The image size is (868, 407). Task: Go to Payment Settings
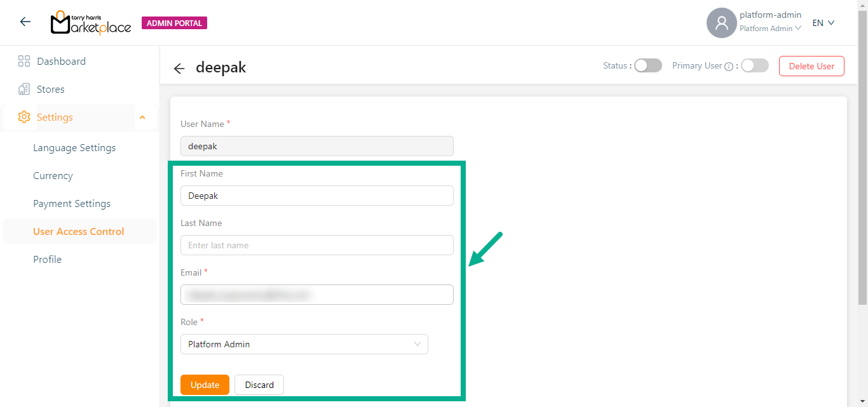pyautogui.click(x=72, y=204)
